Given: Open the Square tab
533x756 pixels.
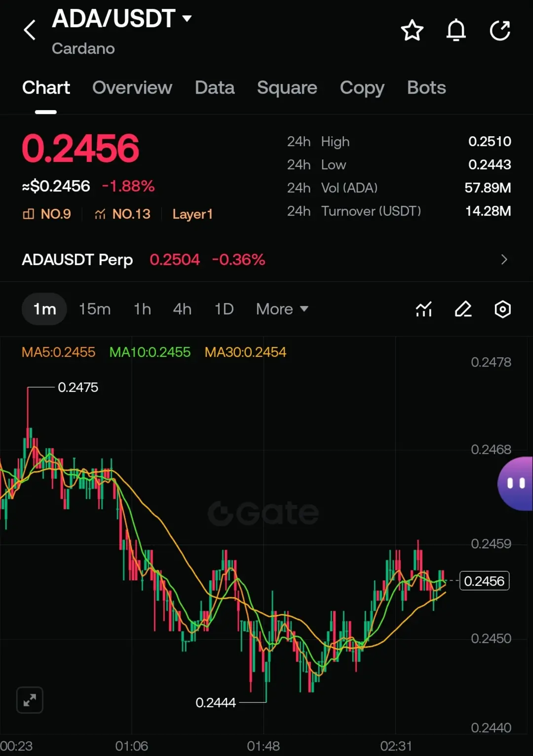Looking at the screenshot, I should [287, 88].
